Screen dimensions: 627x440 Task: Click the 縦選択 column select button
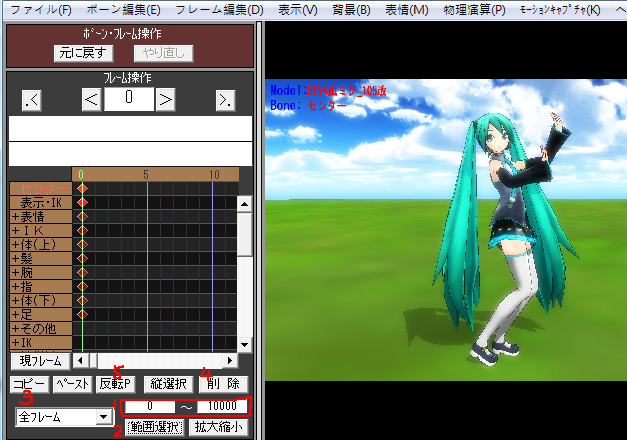[x=168, y=384]
